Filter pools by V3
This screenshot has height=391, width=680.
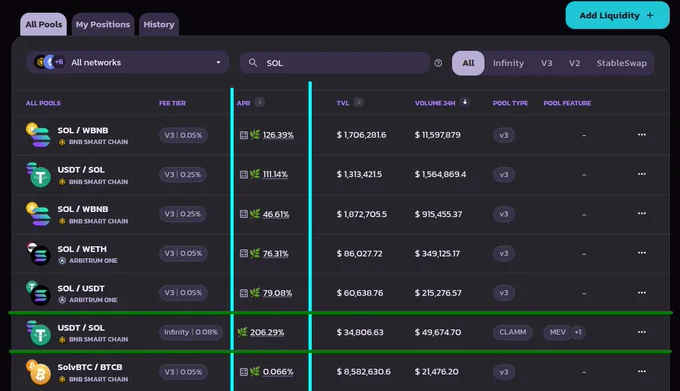coord(546,63)
